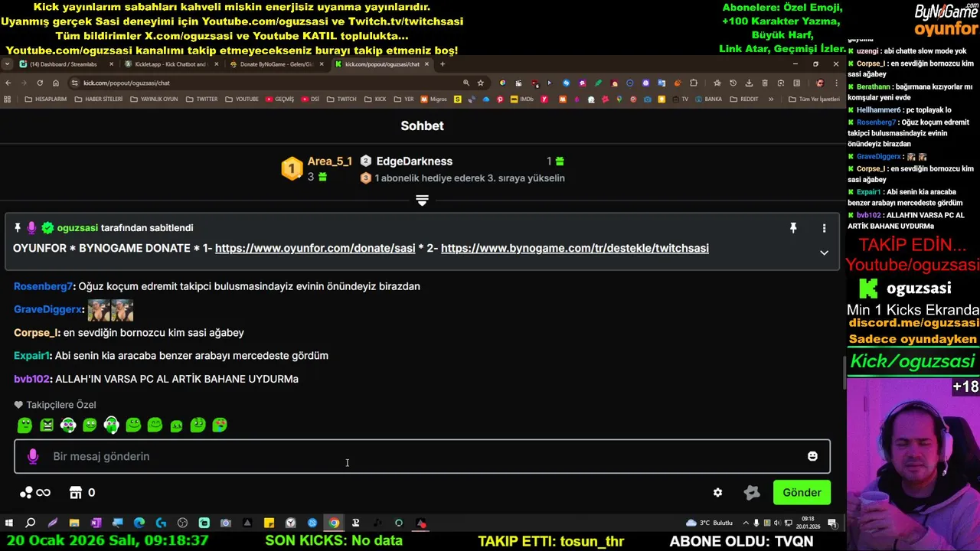980x551 pixels.
Task: Click oguzsasi name in pinned message header
Action: click(77, 228)
